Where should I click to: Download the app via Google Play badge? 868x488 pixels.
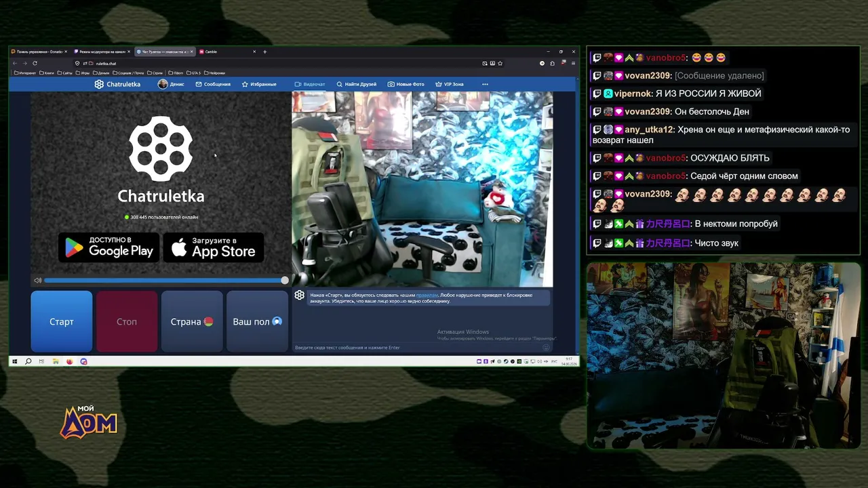coord(109,247)
